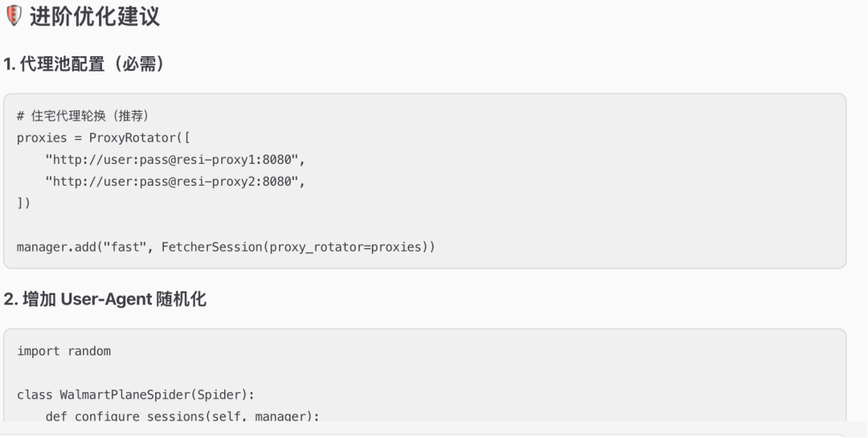Click the def configure_sessions line
Viewport: 868px width, 438px height.
pyautogui.click(x=182, y=415)
